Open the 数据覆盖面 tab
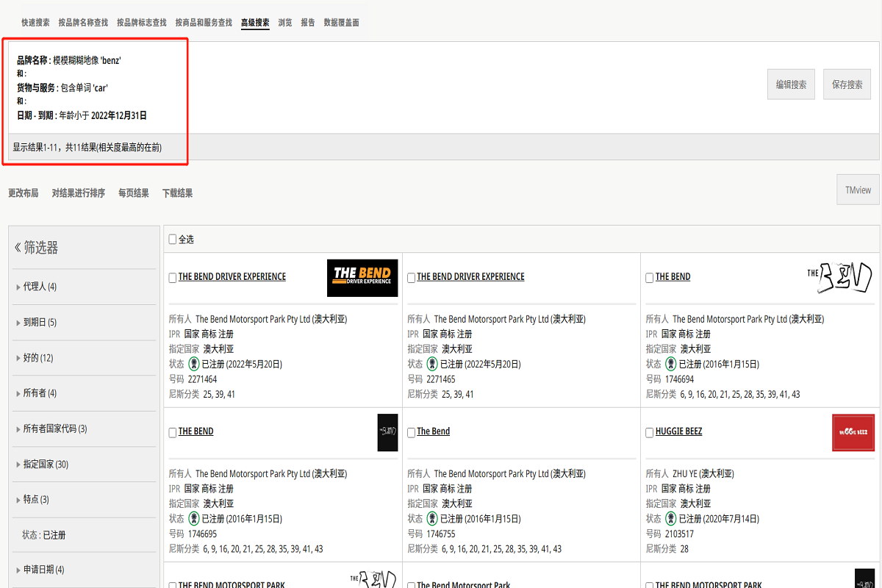This screenshot has width=882, height=588. tap(342, 23)
